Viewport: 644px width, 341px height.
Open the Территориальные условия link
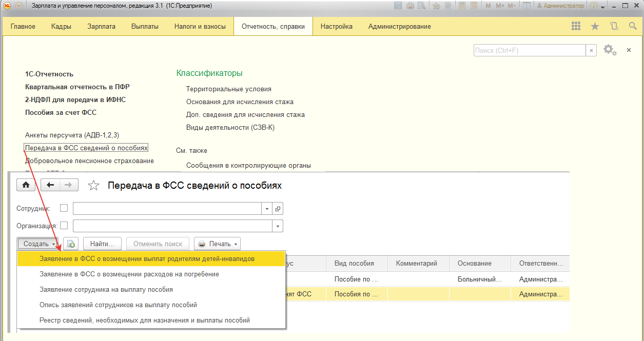228,89
